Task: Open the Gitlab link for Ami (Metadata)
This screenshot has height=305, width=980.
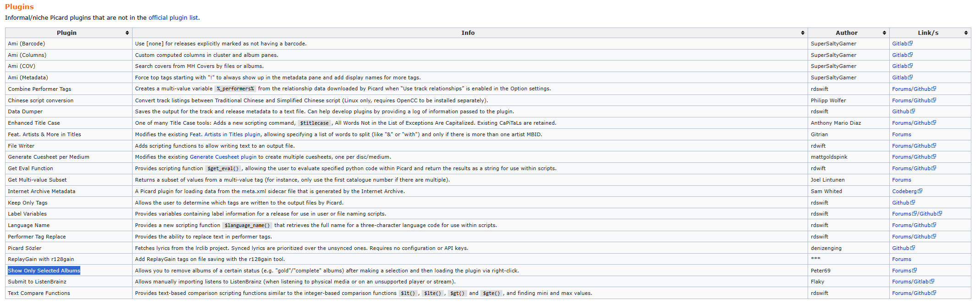Action: point(902,78)
